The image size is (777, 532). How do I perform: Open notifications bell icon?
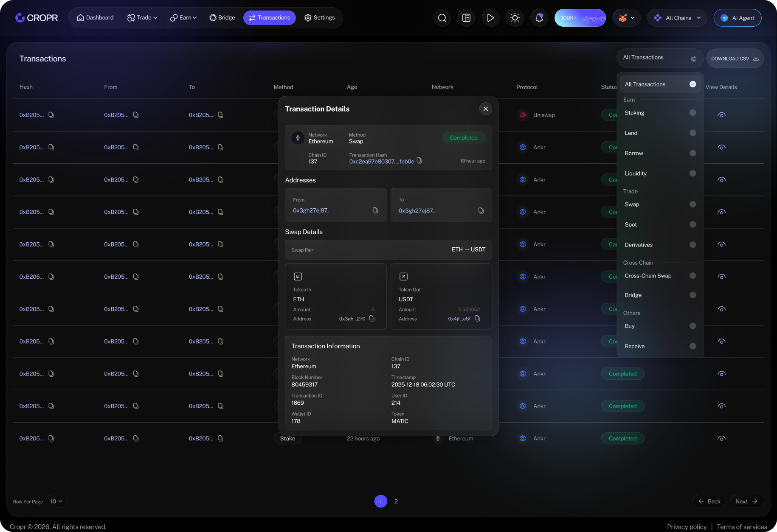click(x=539, y=18)
